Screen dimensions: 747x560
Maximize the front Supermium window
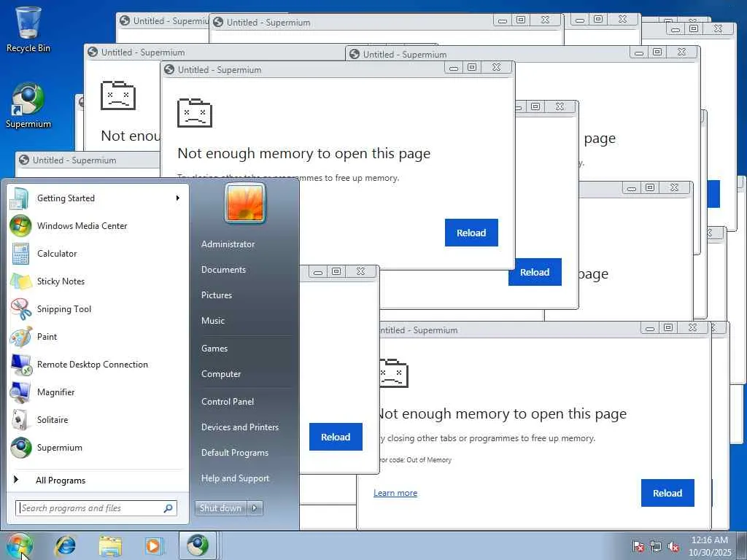click(472, 68)
